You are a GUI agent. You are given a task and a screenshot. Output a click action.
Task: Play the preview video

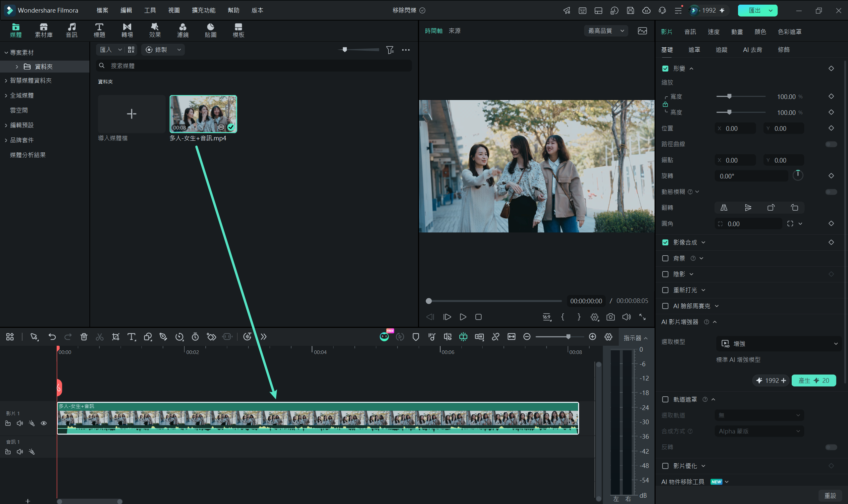coord(463,317)
